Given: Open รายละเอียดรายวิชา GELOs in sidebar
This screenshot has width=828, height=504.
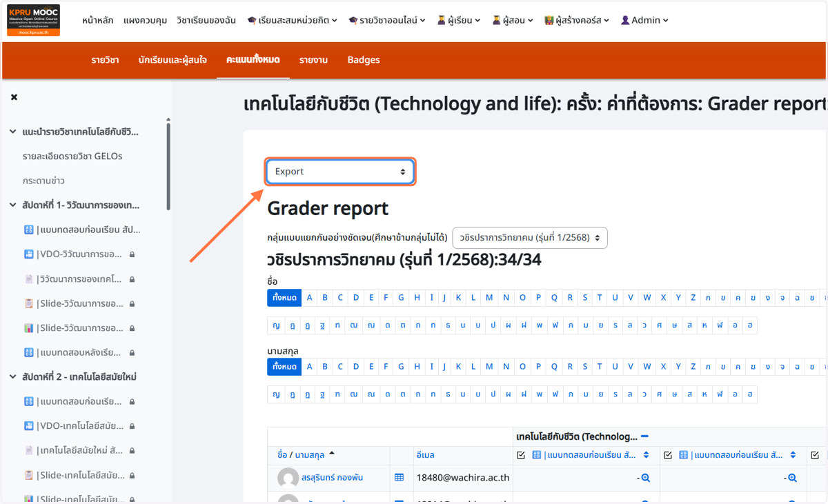Looking at the screenshot, I should click(72, 157).
